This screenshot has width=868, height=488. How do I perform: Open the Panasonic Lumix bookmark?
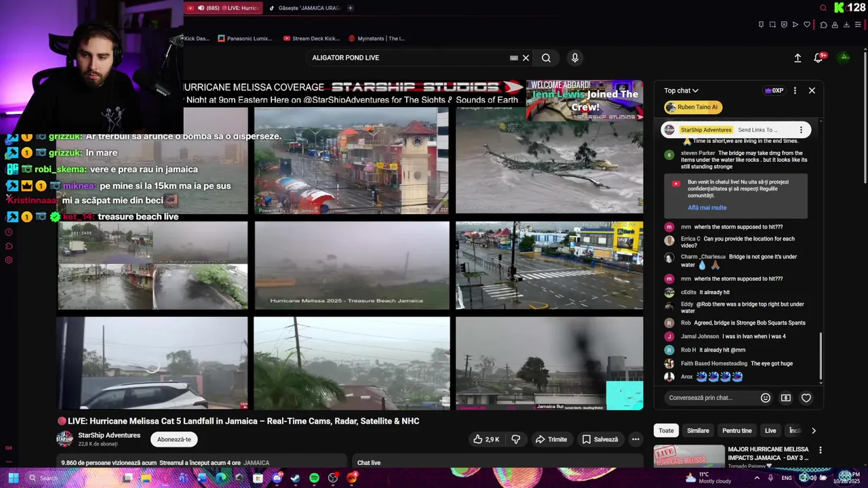coord(245,39)
